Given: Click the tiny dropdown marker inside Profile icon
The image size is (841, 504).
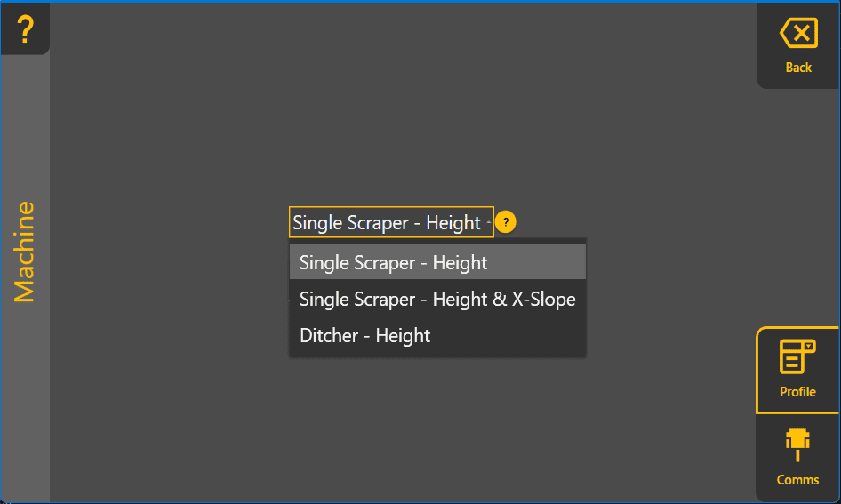Looking at the screenshot, I should click(808, 346).
